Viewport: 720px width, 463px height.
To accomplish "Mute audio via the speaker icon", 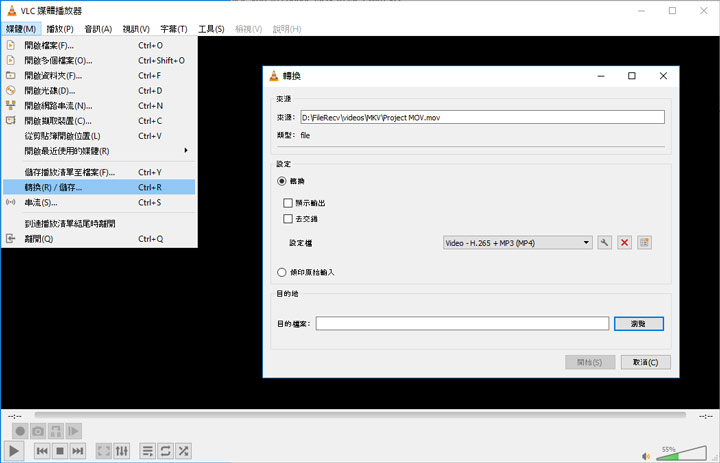I will pos(646,456).
